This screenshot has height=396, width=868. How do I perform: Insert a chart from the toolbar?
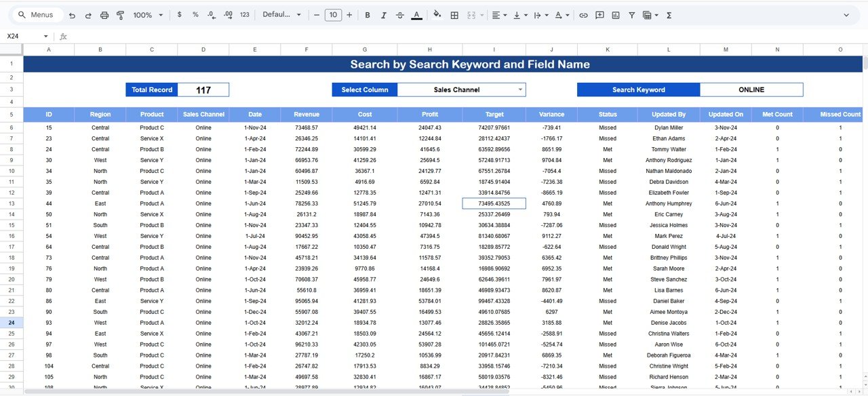click(x=616, y=15)
